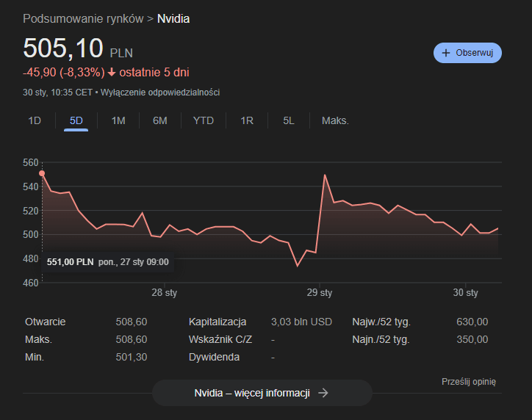The image size is (532, 420).
Task: Open the 6M chart view
Action: (160, 120)
